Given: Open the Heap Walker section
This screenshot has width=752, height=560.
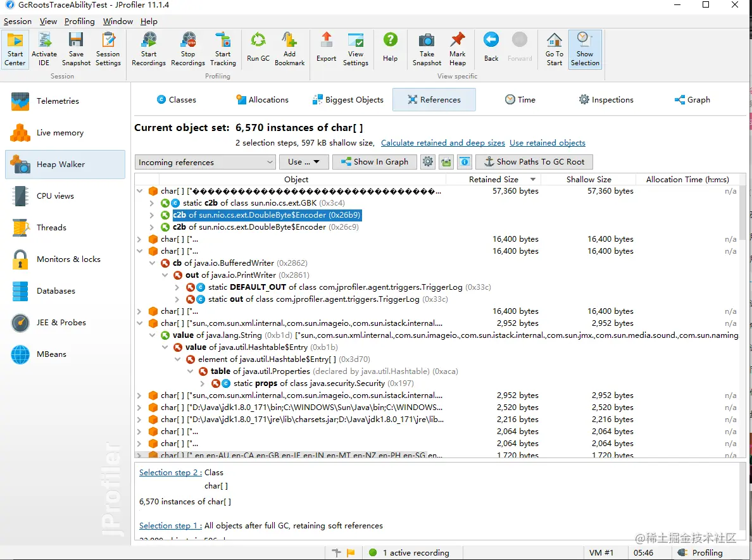Looking at the screenshot, I should click(65, 165).
